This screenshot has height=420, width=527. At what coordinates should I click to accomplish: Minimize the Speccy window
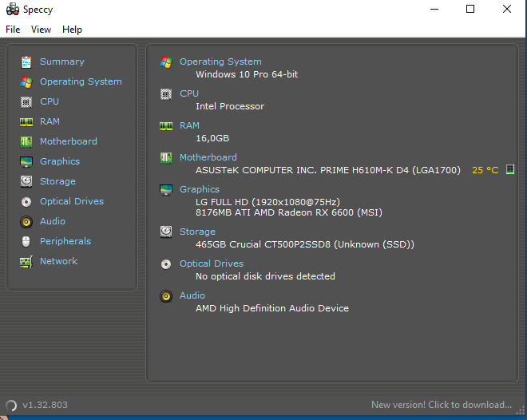click(434, 9)
